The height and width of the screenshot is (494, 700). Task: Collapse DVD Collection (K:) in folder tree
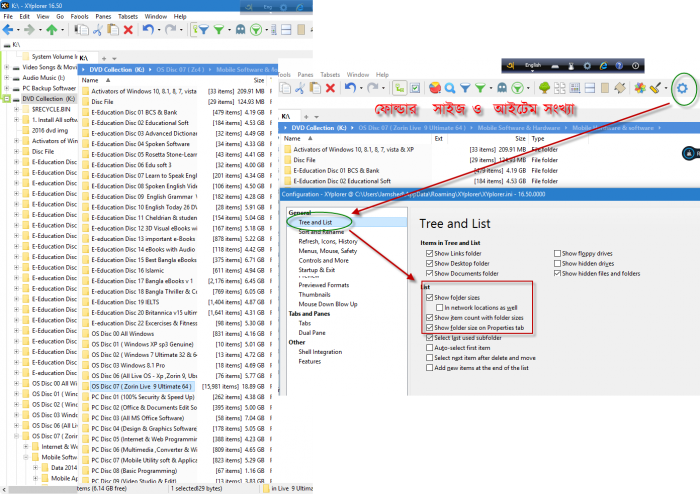[7, 99]
